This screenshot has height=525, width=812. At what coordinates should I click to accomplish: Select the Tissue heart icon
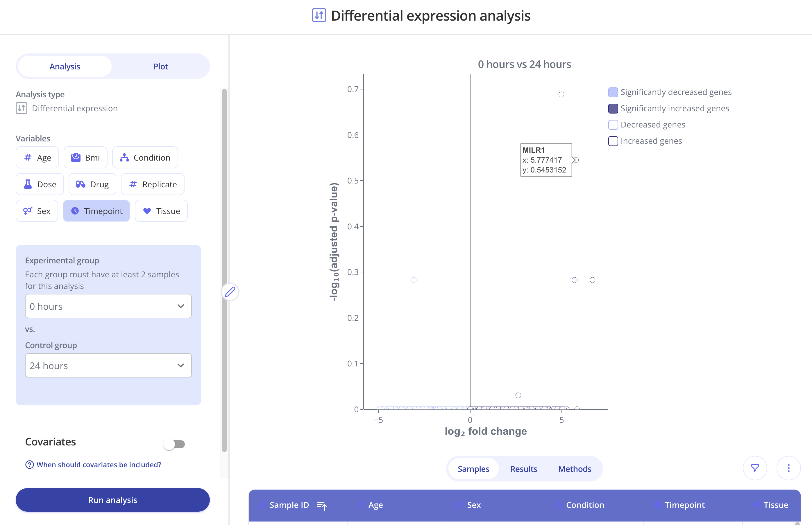(147, 211)
